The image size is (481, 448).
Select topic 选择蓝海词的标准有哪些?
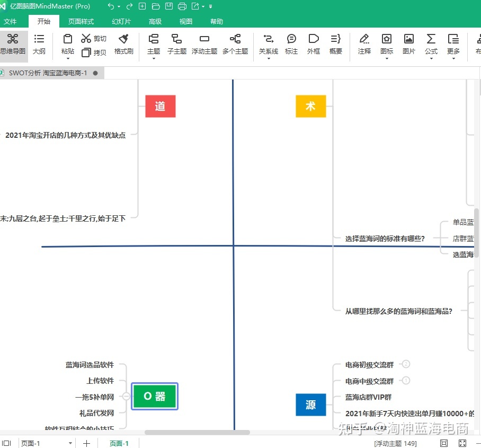point(385,239)
